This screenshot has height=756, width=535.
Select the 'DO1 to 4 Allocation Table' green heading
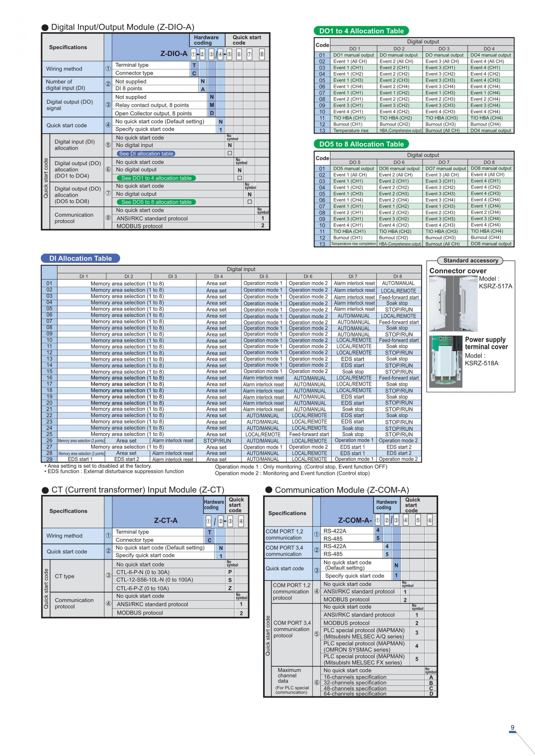coord(361,31)
